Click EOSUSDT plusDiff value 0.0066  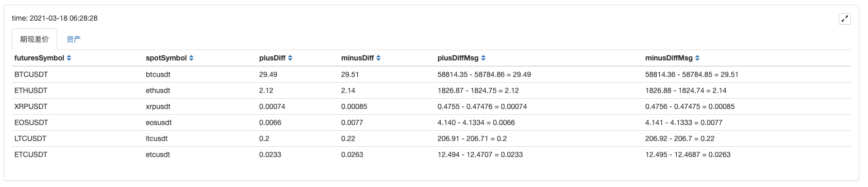point(270,122)
